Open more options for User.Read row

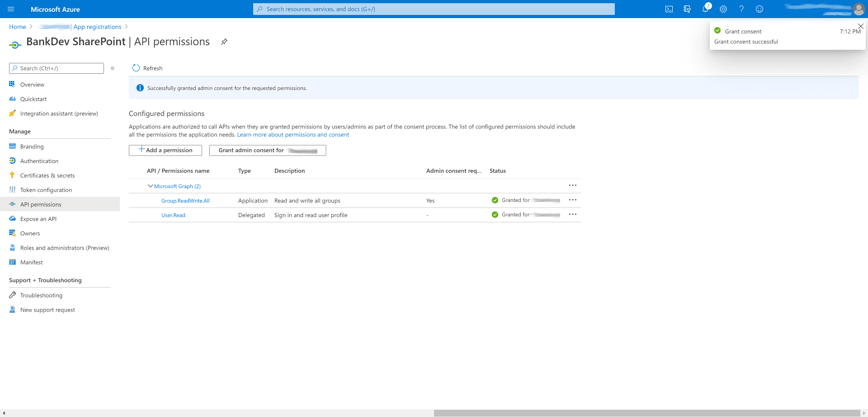coord(573,214)
